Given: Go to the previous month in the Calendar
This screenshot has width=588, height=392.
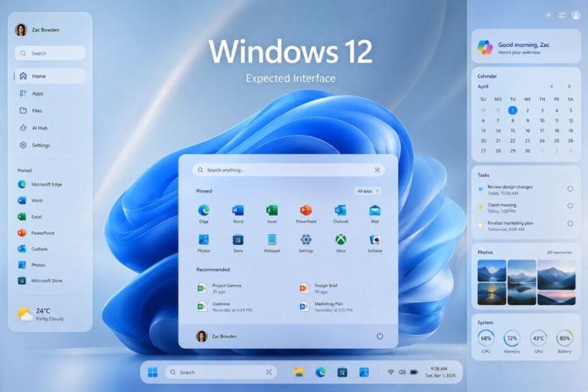Looking at the screenshot, I should pos(552,87).
